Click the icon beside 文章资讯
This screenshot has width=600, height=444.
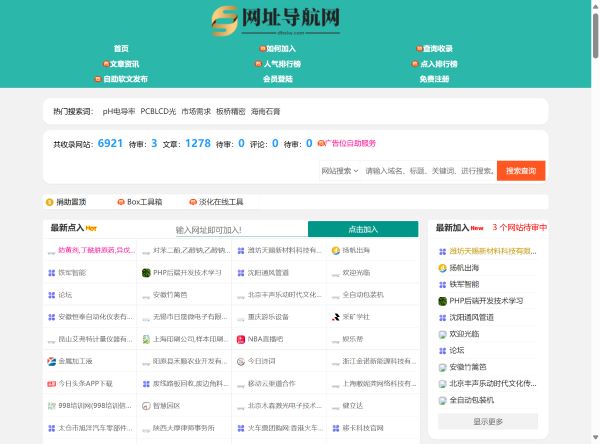click(106, 64)
